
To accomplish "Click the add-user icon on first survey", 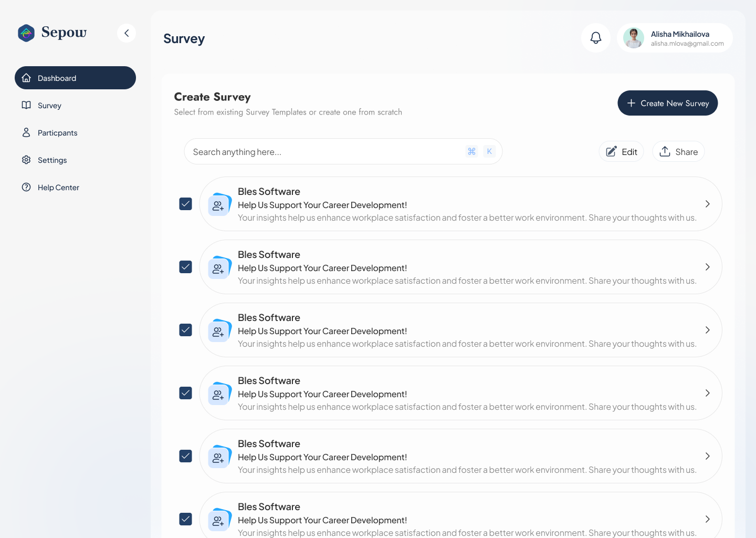I will pyautogui.click(x=218, y=206).
